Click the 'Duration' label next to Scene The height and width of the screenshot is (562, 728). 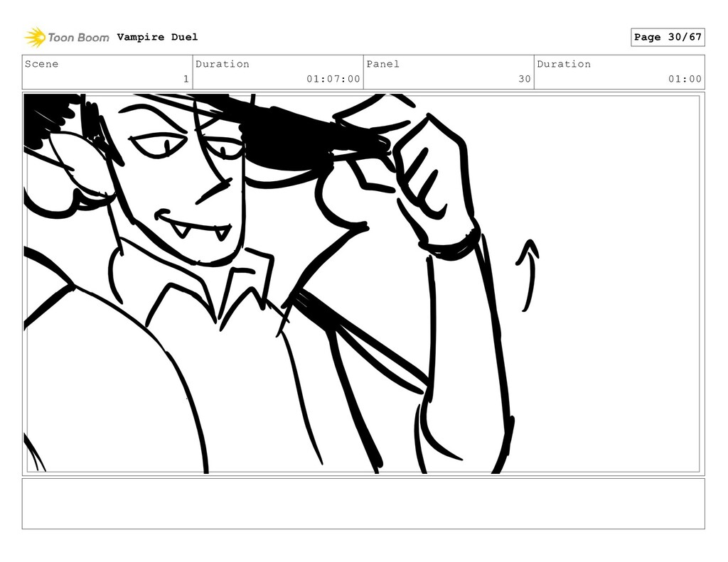pos(223,64)
